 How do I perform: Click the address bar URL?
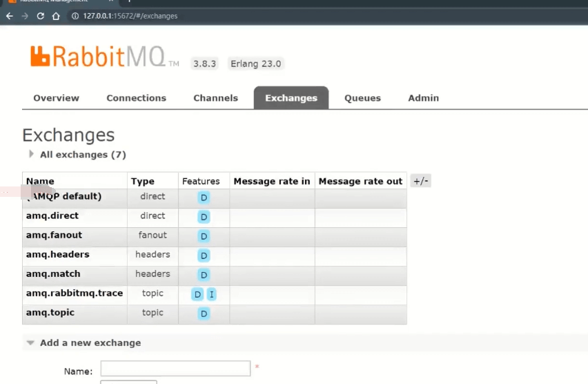pos(130,16)
